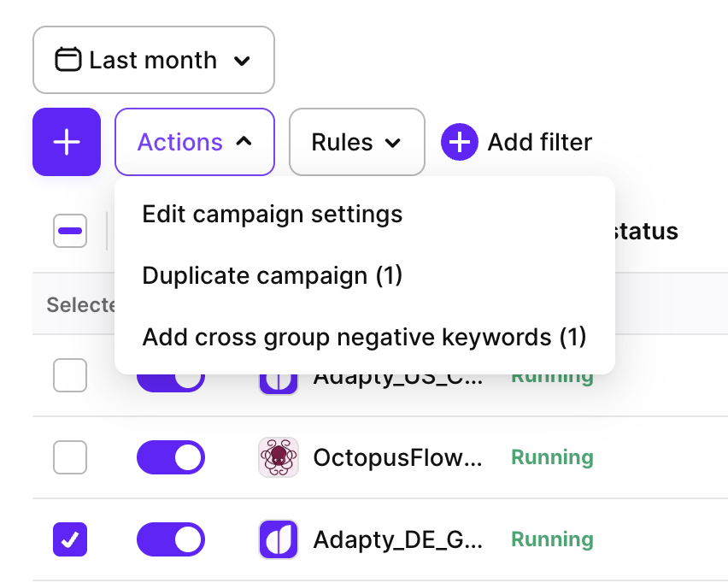This screenshot has height=583, width=728.
Task: Expand the Rules dropdown
Action: tap(356, 142)
